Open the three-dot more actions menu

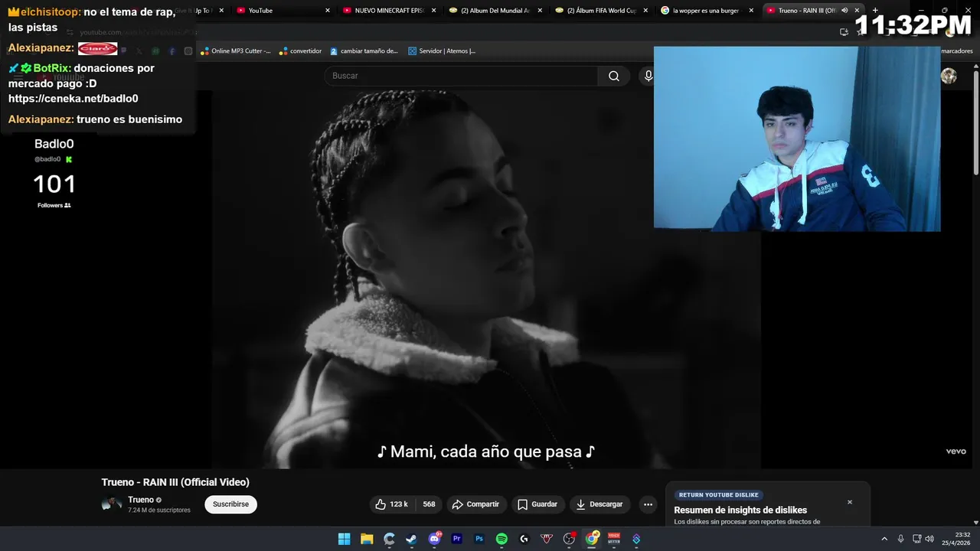[x=648, y=504]
